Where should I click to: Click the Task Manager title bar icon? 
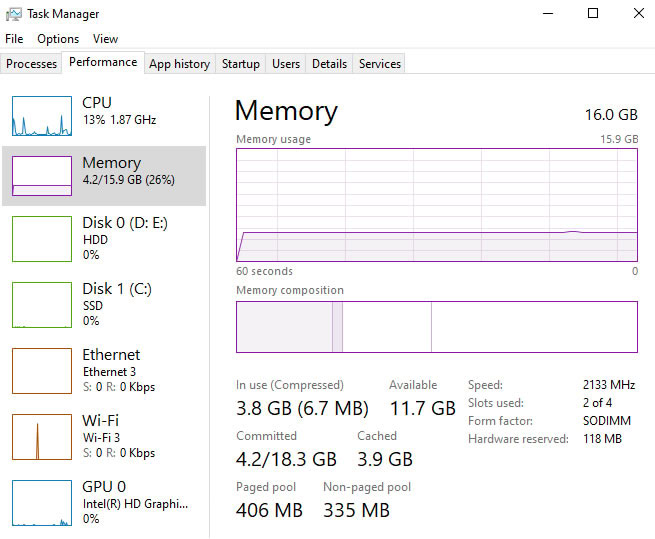(13, 14)
